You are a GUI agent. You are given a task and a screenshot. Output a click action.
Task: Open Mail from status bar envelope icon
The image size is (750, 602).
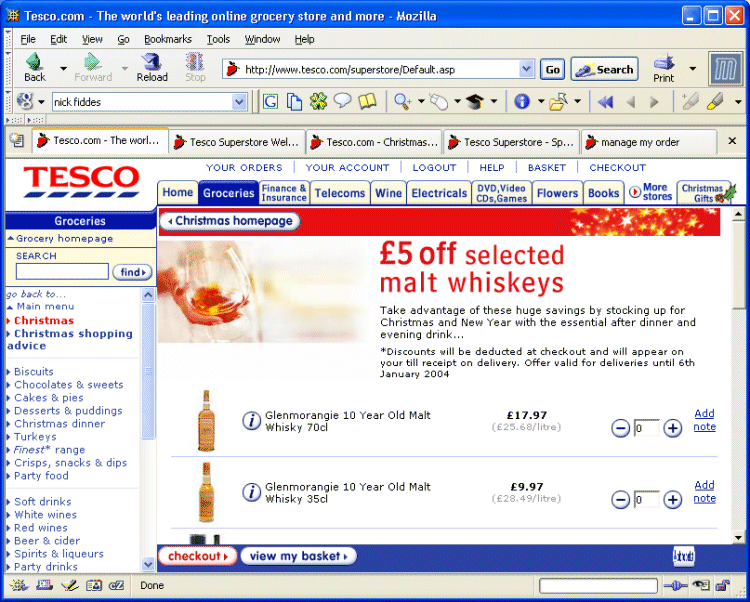pyautogui.click(x=44, y=585)
